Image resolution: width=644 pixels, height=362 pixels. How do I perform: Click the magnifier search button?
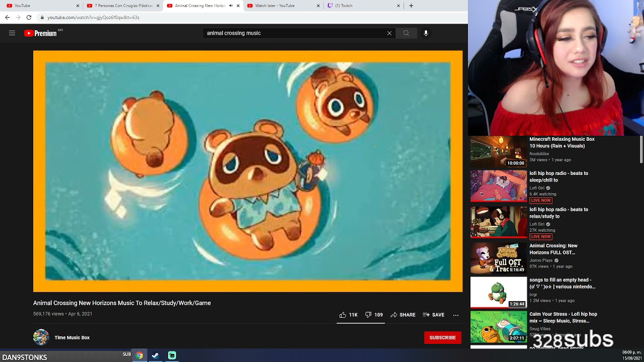[406, 33]
